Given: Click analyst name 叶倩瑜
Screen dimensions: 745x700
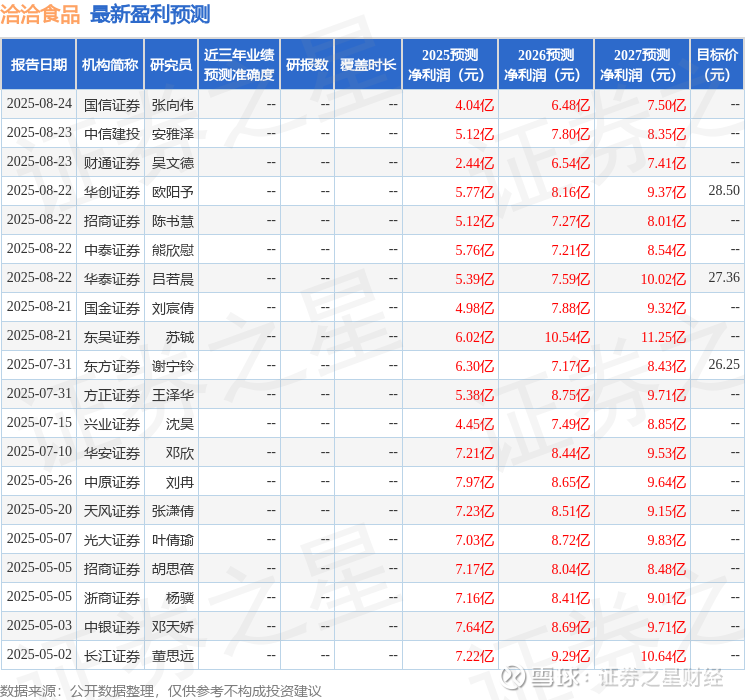Looking at the screenshot, I should coord(173,540).
